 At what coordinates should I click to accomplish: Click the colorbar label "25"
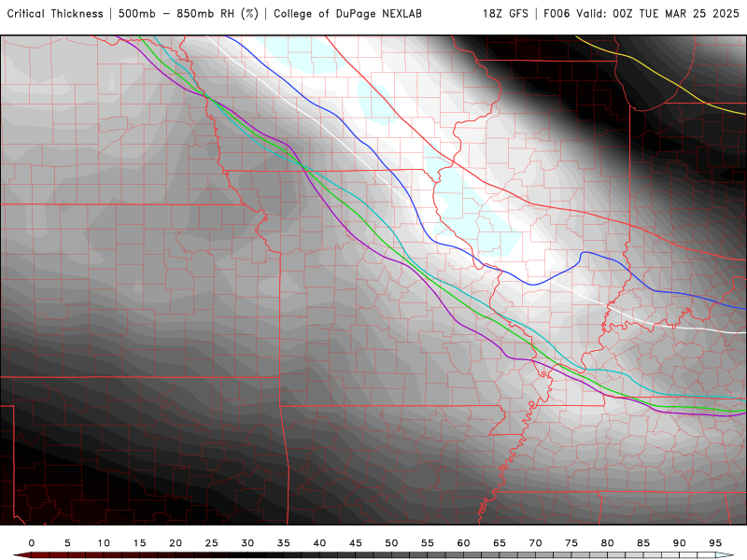point(212,543)
